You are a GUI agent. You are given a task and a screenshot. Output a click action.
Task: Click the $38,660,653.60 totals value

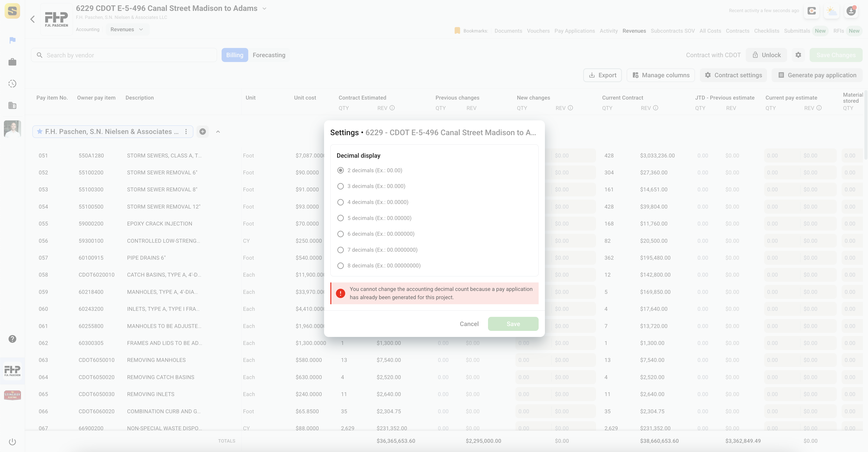(659, 441)
